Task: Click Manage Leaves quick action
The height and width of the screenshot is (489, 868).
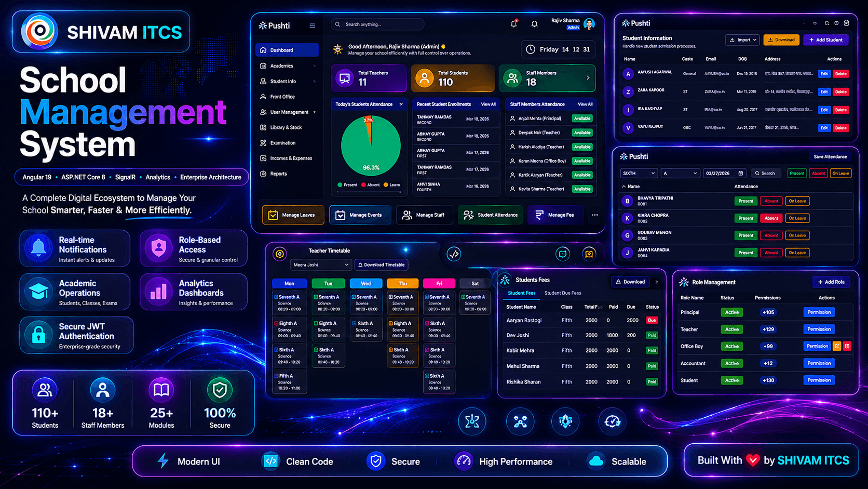Action: point(293,215)
